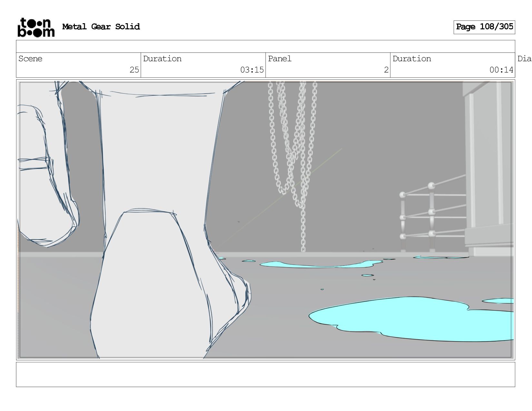Click the scene number value 25
Image resolution: width=532 pixels, height=411 pixels.
click(x=134, y=70)
